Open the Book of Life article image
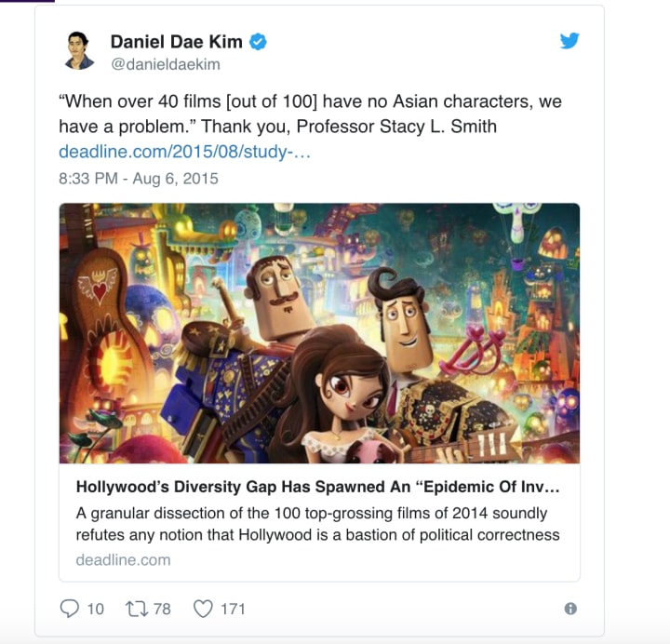Screen dimensions: 670x644 point(319,333)
